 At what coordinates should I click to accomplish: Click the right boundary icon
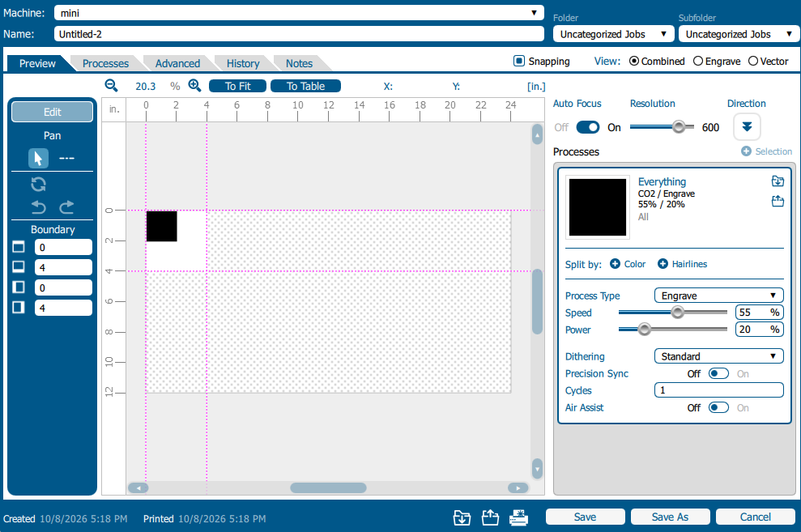tap(19, 308)
